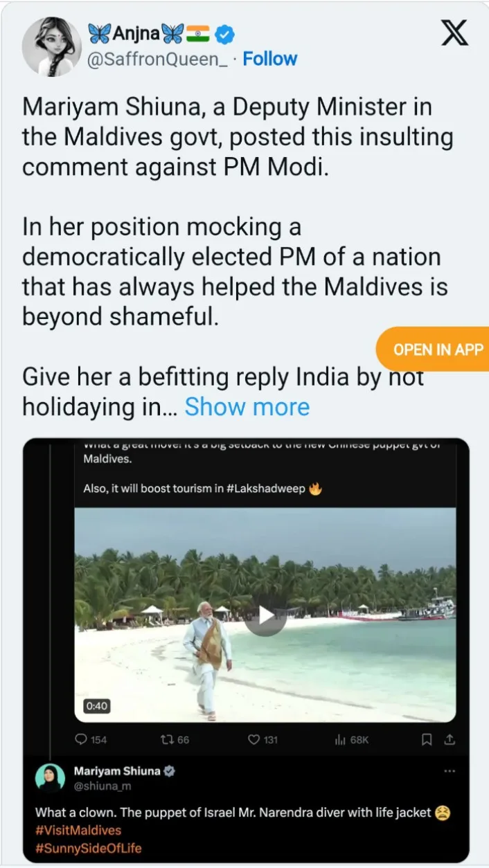Click the 0:40 video duration badge
Viewport: 489px width, 868px height.
97,706
